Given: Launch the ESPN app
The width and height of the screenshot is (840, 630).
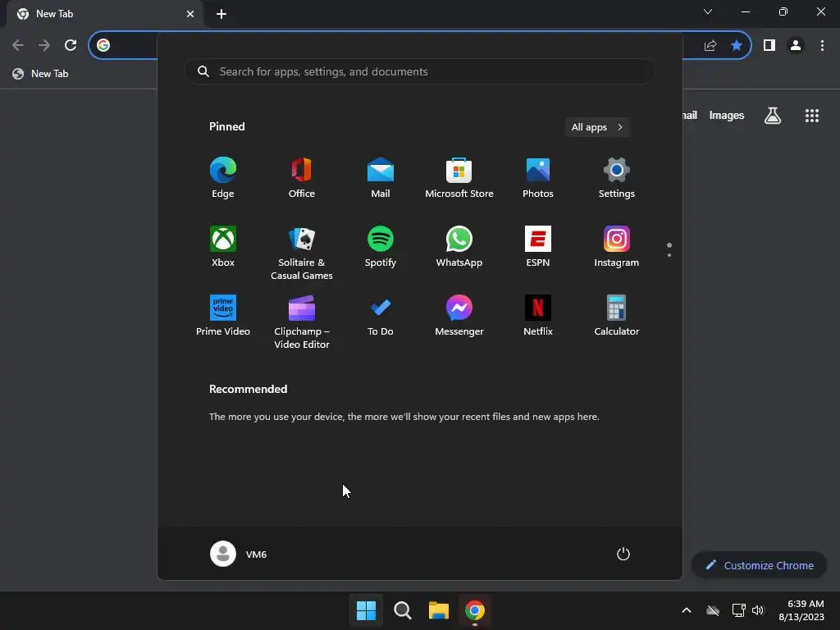Looking at the screenshot, I should coord(538,246).
